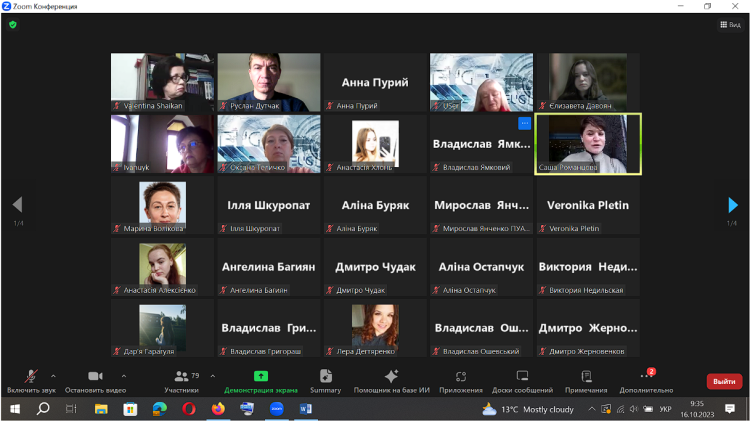The image size is (750, 421).
Task: Open the Участники participants panel
Action: (x=181, y=380)
